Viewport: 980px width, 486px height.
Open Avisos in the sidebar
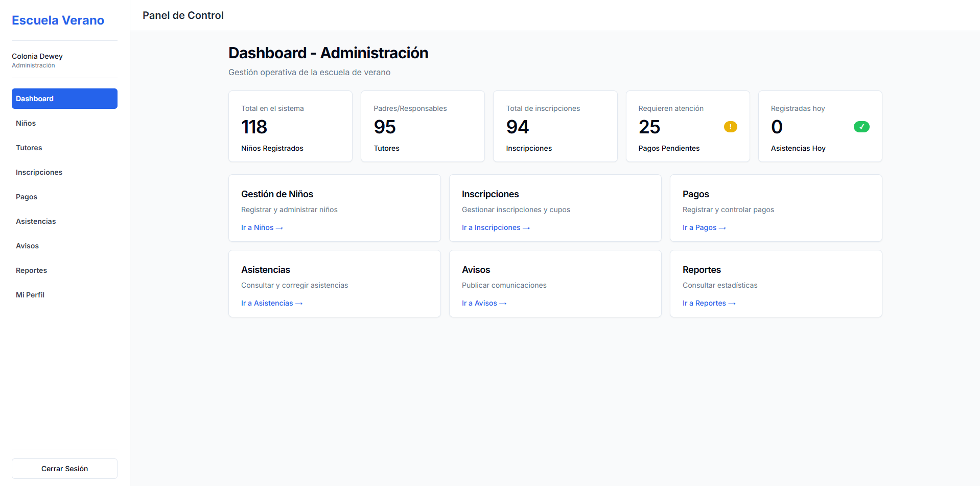[x=64, y=246]
